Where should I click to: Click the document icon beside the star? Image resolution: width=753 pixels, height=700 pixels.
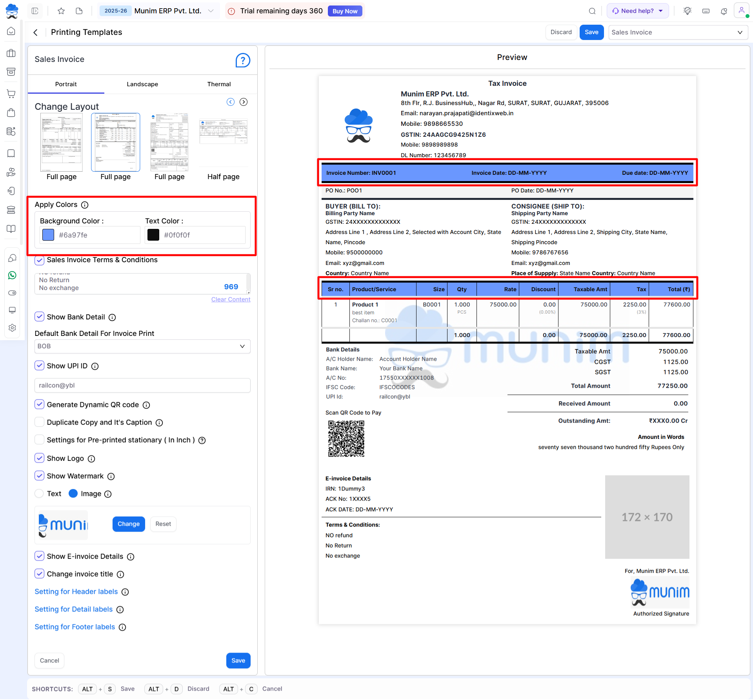[x=79, y=11]
